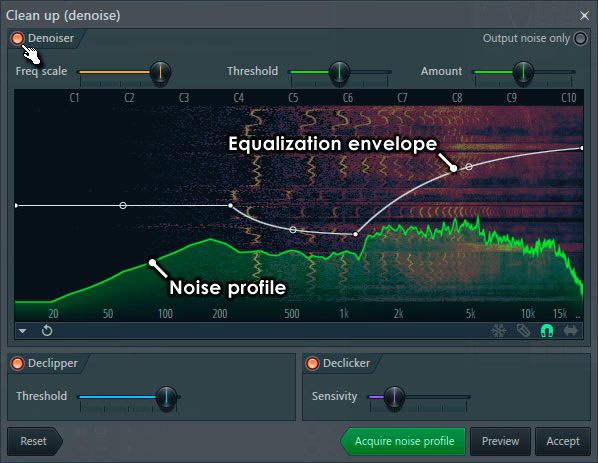Toggle the magnet snap icon

point(547,331)
